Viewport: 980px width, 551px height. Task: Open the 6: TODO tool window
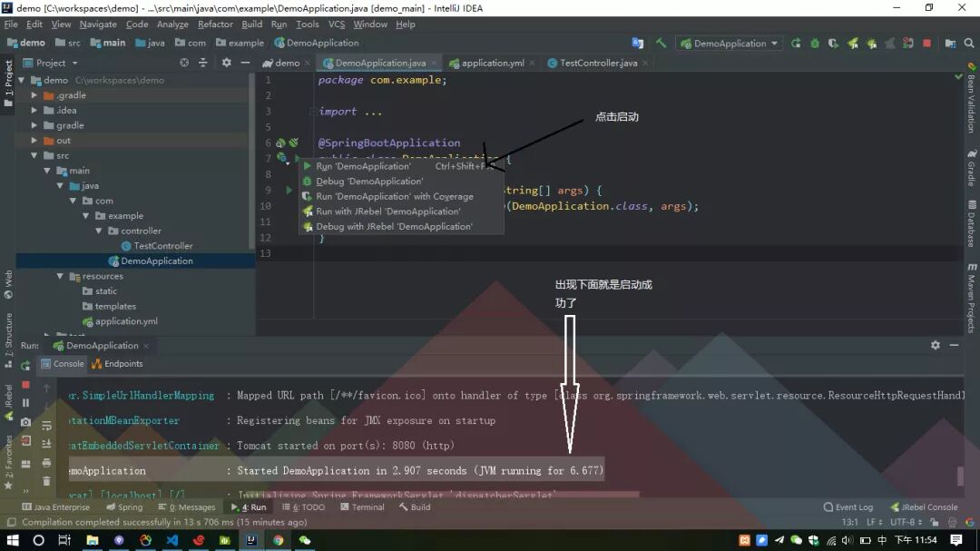(x=304, y=507)
